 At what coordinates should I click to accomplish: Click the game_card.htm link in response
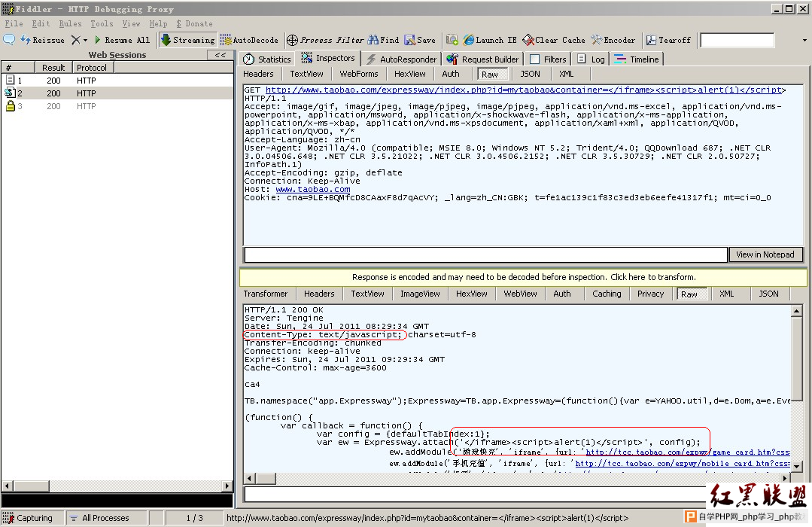click(688, 452)
